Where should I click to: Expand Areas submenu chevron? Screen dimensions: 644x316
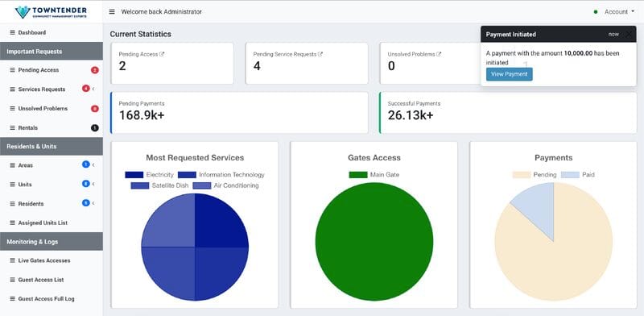tap(93, 165)
